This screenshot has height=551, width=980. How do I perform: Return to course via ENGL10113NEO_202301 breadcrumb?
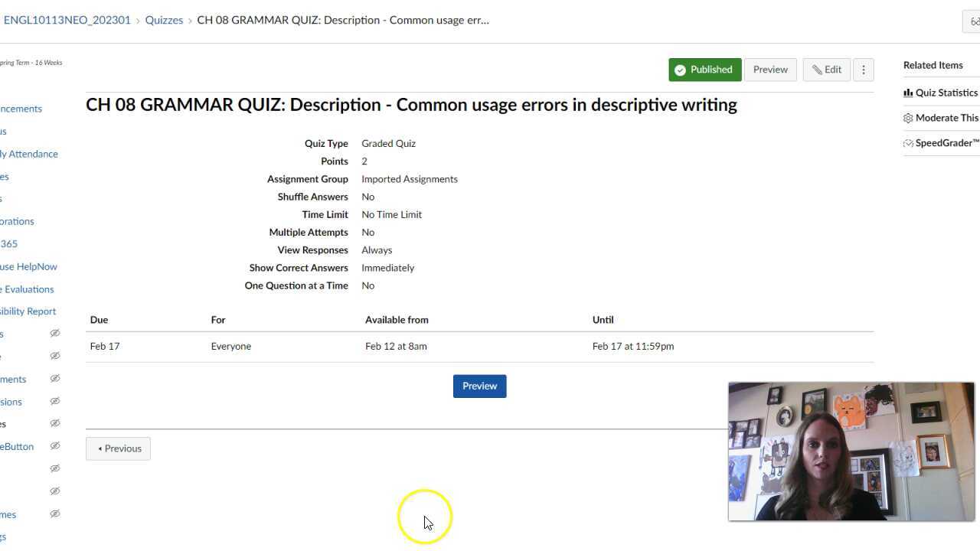tap(67, 20)
